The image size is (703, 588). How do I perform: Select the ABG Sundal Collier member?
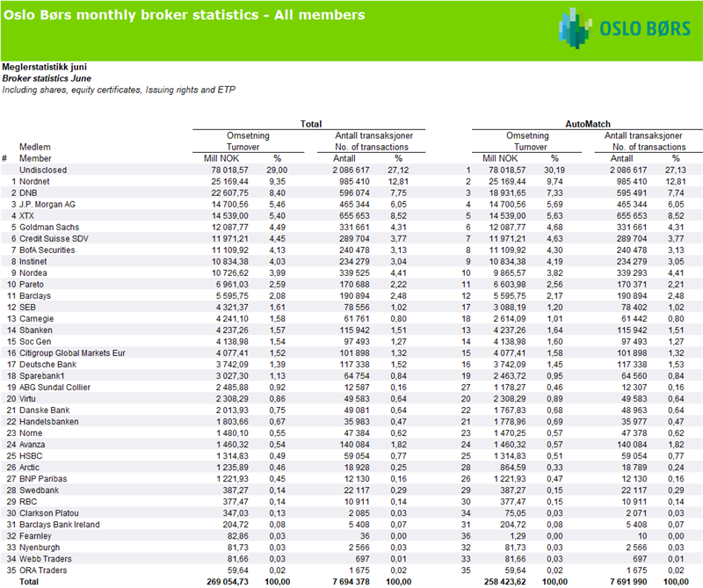[x=57, y=386]
